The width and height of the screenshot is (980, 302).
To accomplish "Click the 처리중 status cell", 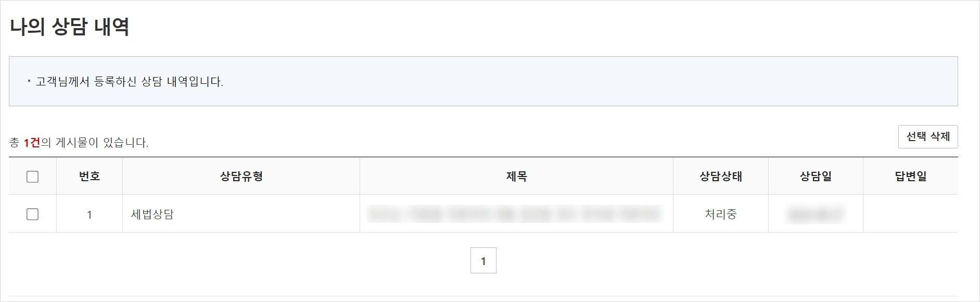I will 721,213.
